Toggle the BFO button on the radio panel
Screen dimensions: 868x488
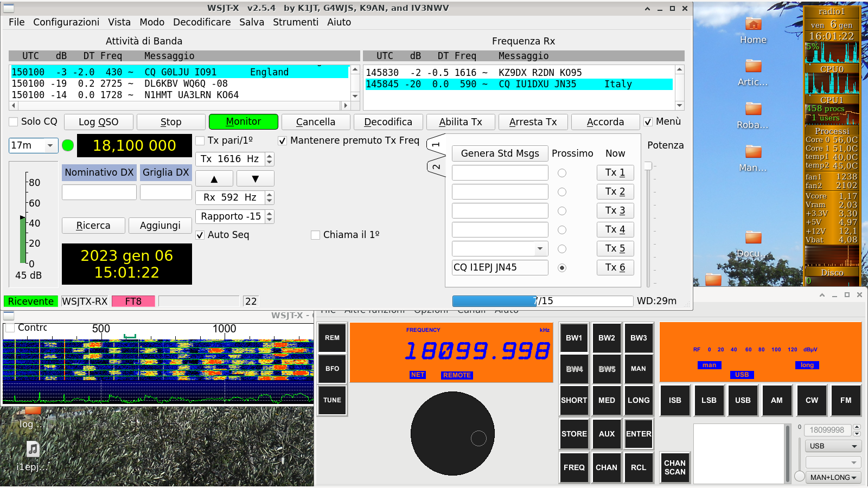tap(332, 369)
